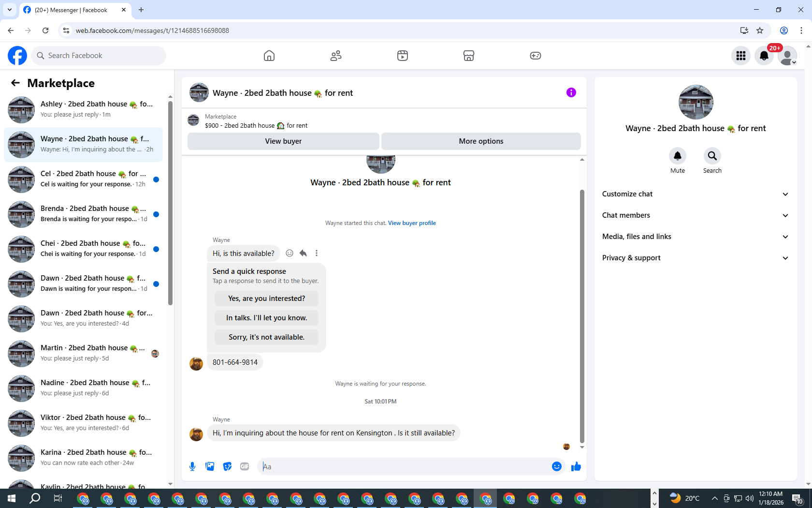The image size is (812, 508).
Task: Open the notifications bell icon
Action: tap(764, 56)
